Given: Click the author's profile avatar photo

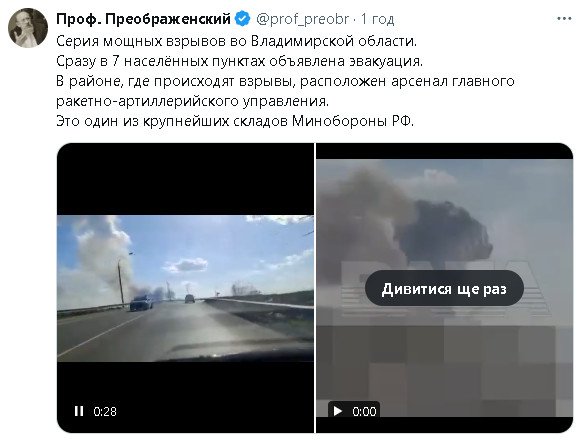Looking at the screenshot, I should pyautogui.click(x=28, y=28).
